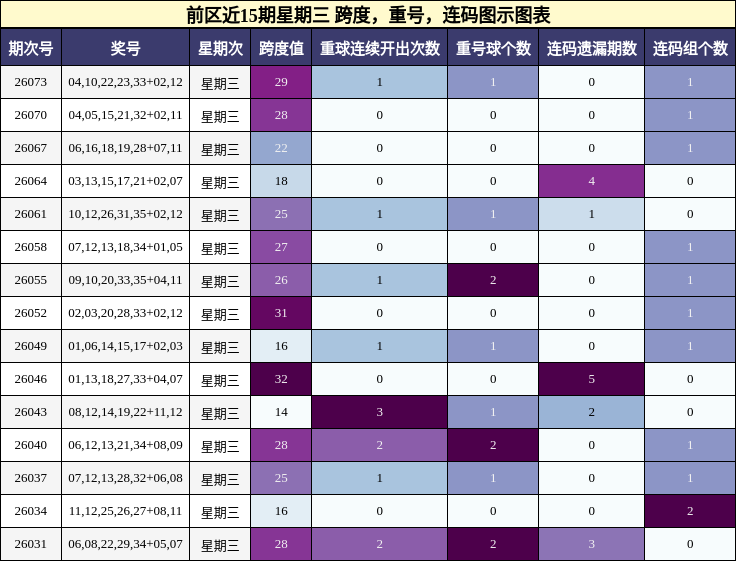Viewport: 736px width, 561px height.
Task: Click 重号球个数 value 2 in row 26055
Action: tap(493, 280)
